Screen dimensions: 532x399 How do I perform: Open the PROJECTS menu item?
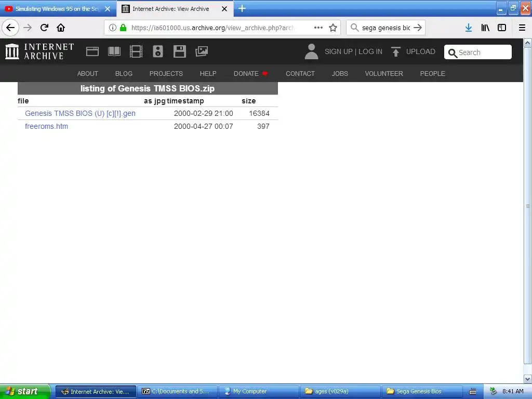click(166, 74)
